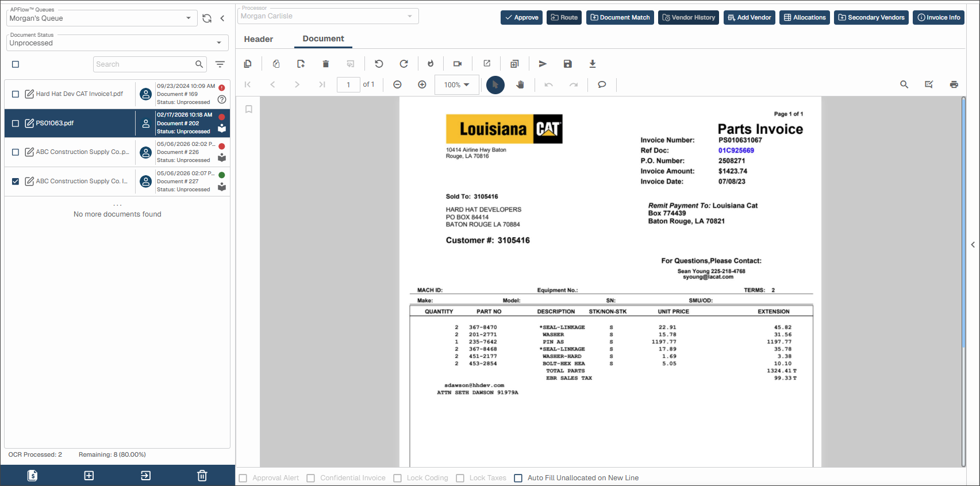Switch to the Header tab

259,39
